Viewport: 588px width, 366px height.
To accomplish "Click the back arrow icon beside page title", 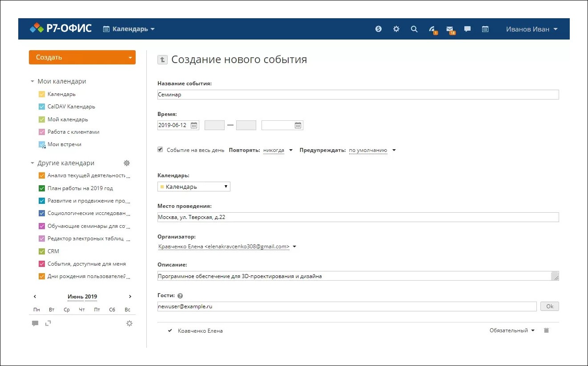I will (162, 60).
